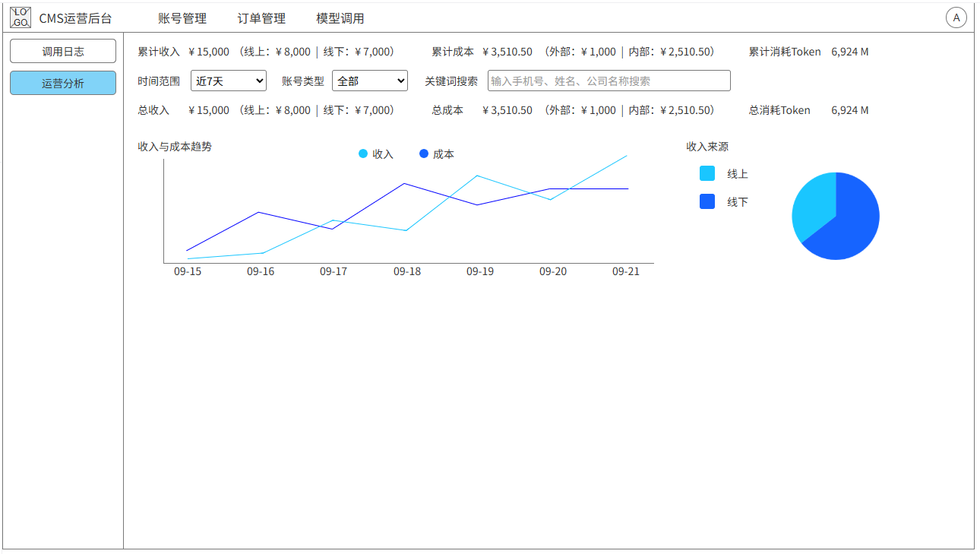Focus the 关键词搜索 input field
Image resolution: width=980 pixels, height=554 pixels.
(x=609, y=81)
